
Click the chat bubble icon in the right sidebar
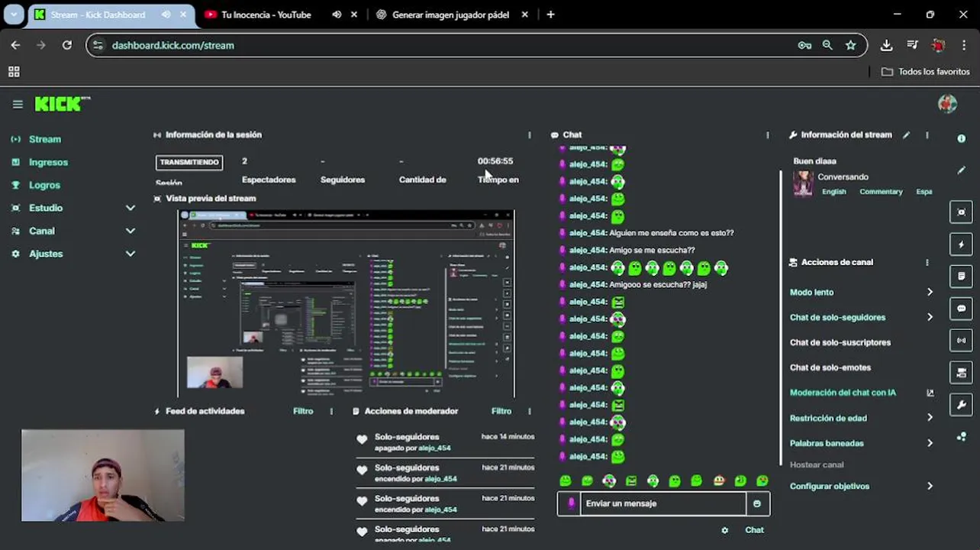(961, 309)
